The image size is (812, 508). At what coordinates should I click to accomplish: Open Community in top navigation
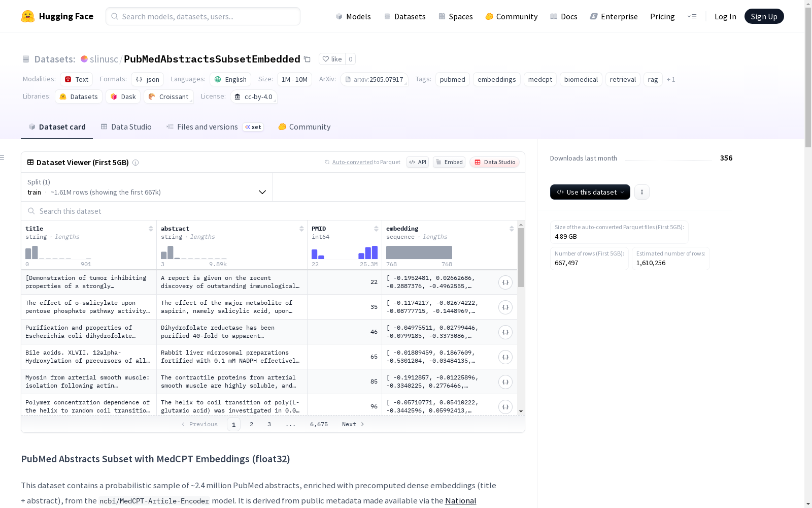(512, 16)
